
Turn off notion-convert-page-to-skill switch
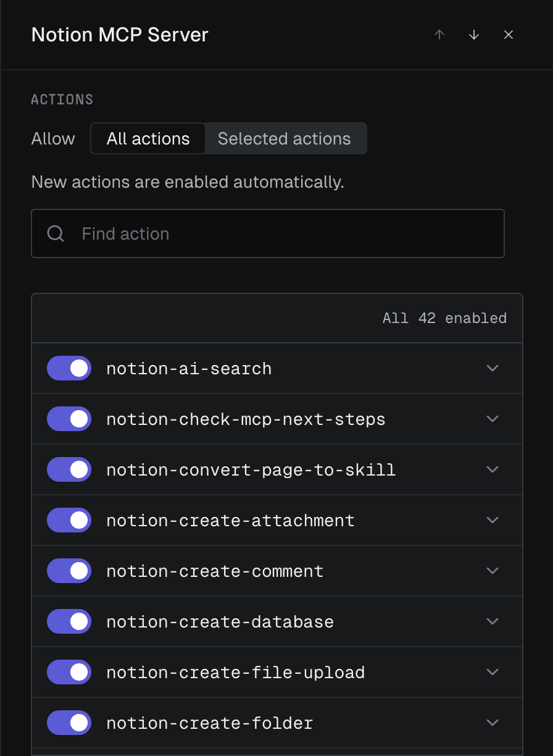[69, 469]
